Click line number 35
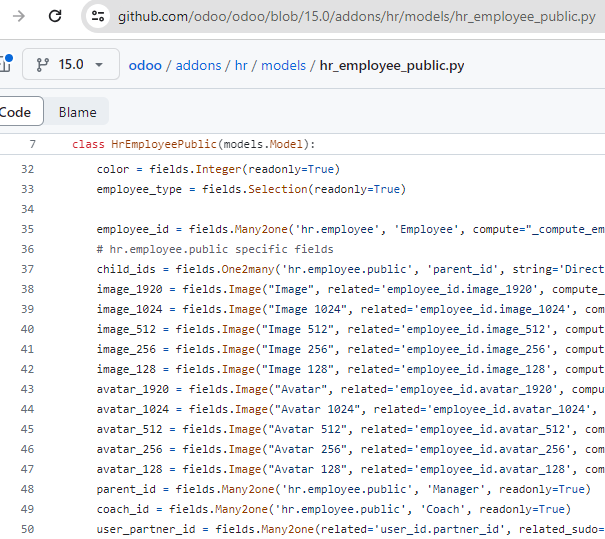Viewport: 605px width, 539px height. point(27,229)
